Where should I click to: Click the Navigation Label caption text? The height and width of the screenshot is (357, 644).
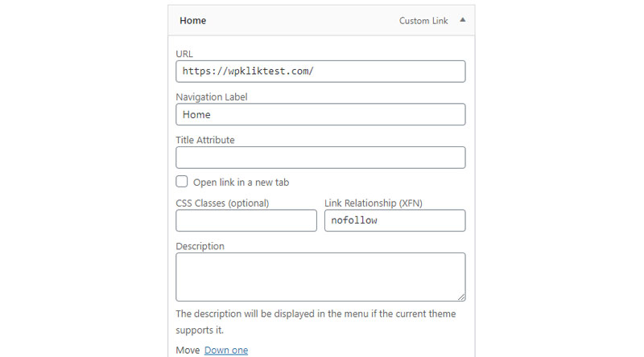tap(212, 96)
